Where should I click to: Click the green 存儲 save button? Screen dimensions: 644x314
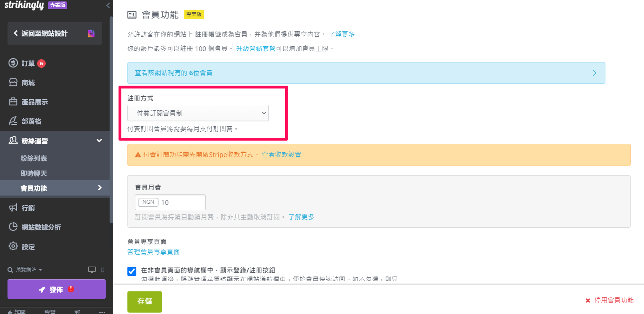pos(145,302)
